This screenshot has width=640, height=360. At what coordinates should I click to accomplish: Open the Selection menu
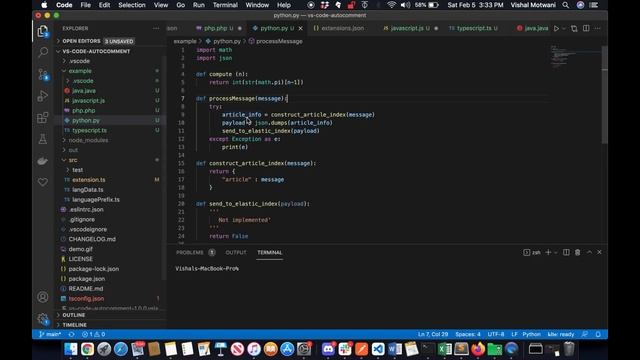coord(132,5)
